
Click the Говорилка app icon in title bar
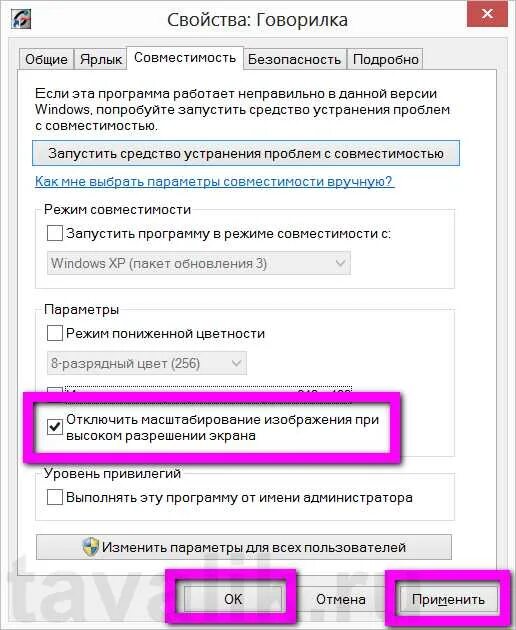click(20, 18)
